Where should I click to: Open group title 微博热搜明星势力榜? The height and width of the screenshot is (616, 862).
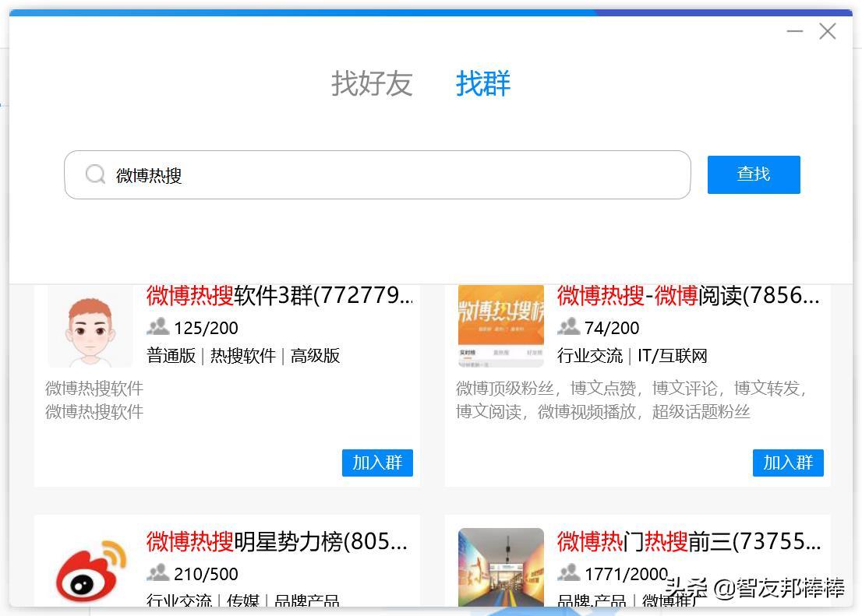[277, 542]
